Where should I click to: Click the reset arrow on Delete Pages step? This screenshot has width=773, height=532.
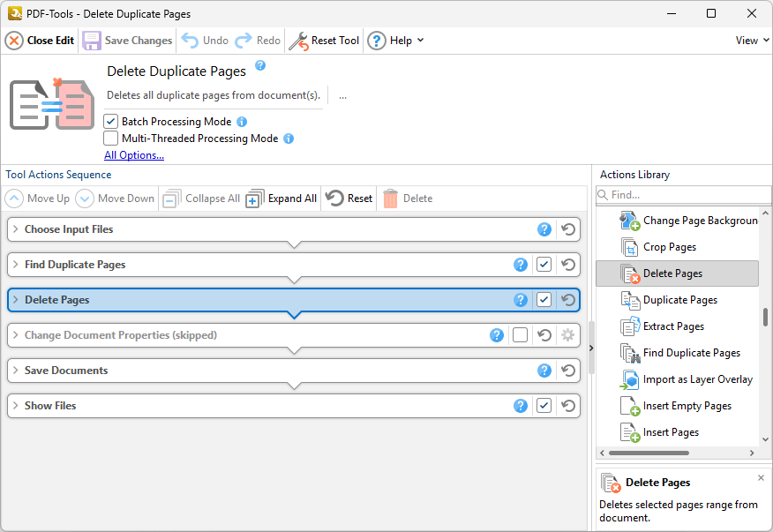tap(569, 300)
